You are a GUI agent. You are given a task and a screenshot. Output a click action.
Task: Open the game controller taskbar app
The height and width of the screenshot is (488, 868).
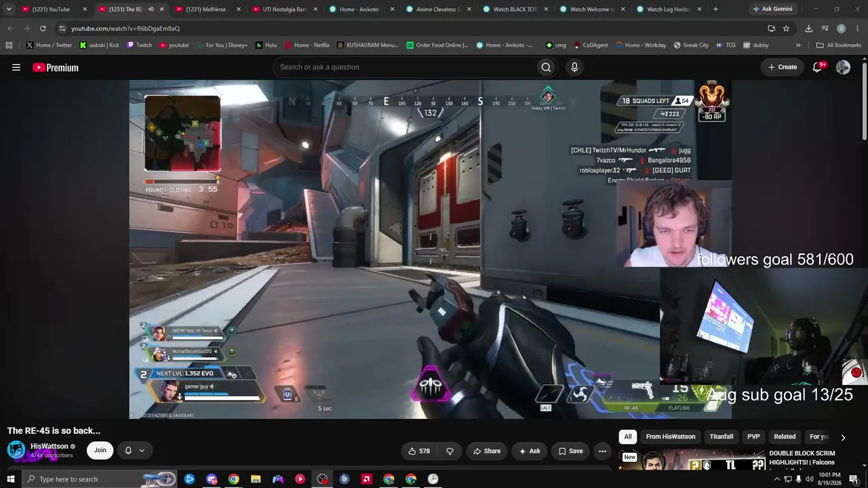pos(278,479)
